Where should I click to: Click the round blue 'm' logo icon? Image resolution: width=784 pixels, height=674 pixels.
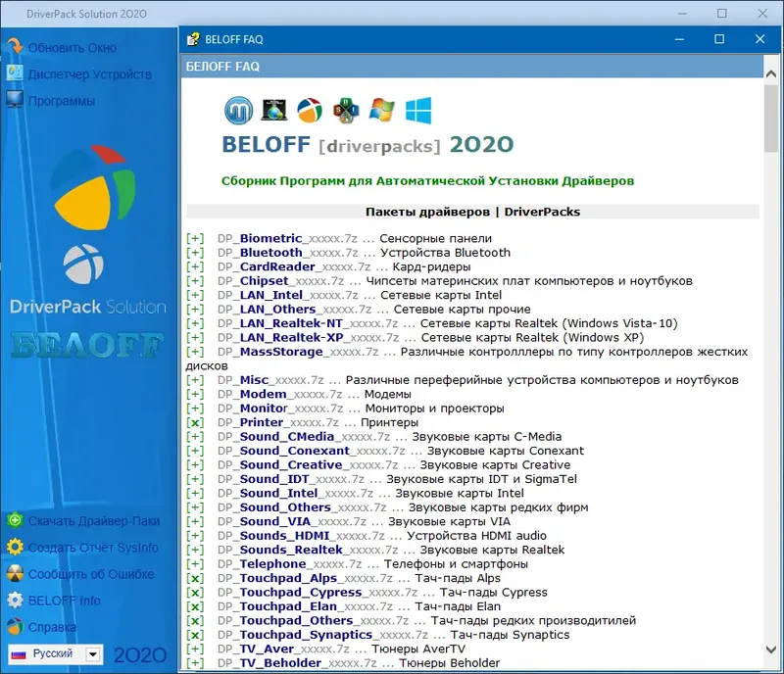(238, 111)
